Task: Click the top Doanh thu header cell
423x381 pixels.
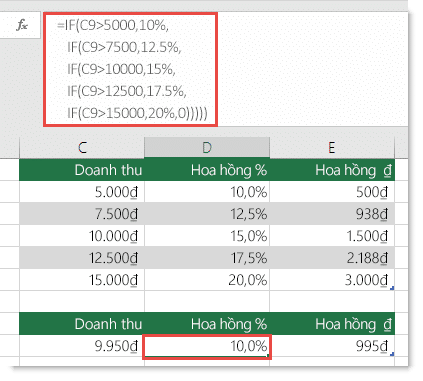Action: 82,170
